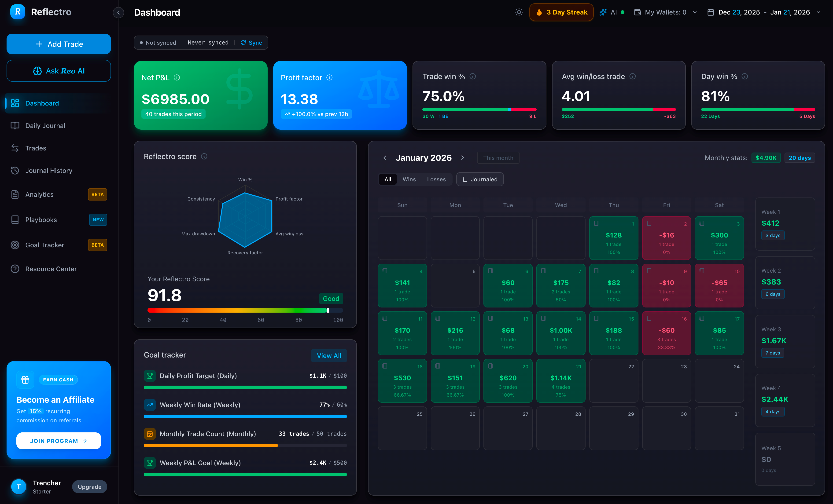Screen dimensions: 833x504
Task: Click journal icon on January 10 cell
Action: (702, 271)
